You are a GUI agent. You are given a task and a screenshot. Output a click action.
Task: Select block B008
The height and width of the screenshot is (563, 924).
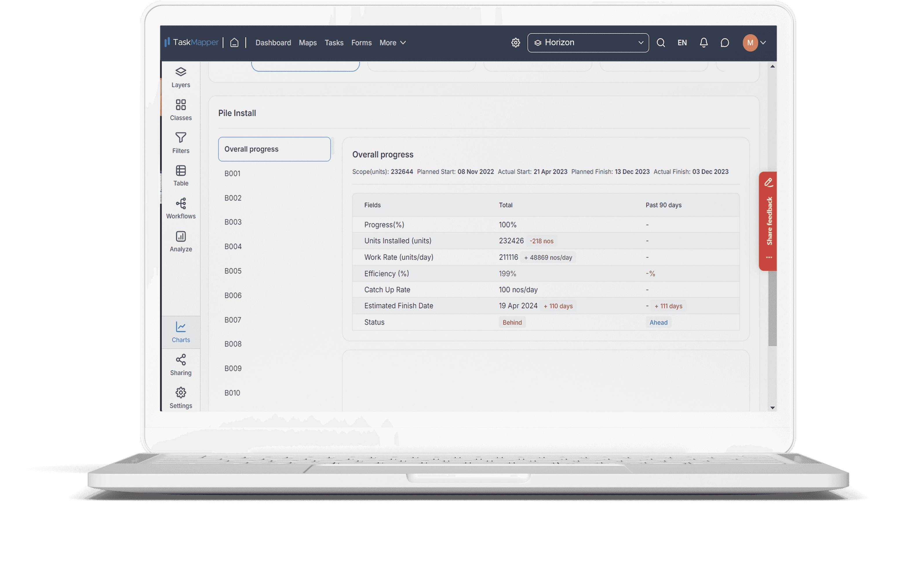[233, 344]
